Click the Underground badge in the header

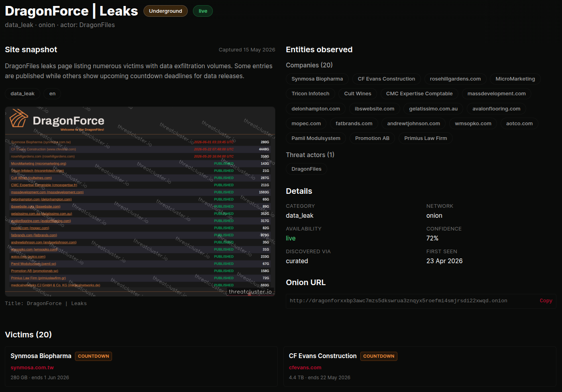click(x=165, y=11)
